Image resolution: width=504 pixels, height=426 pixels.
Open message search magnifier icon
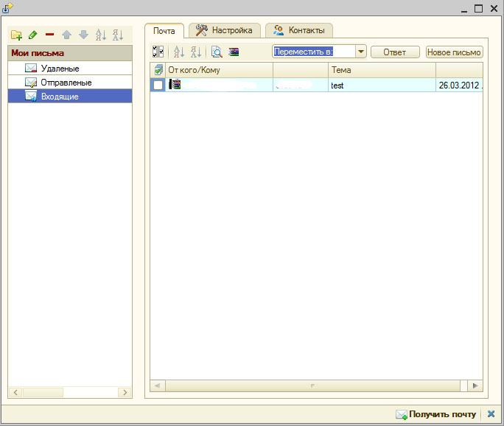(217, 52)
